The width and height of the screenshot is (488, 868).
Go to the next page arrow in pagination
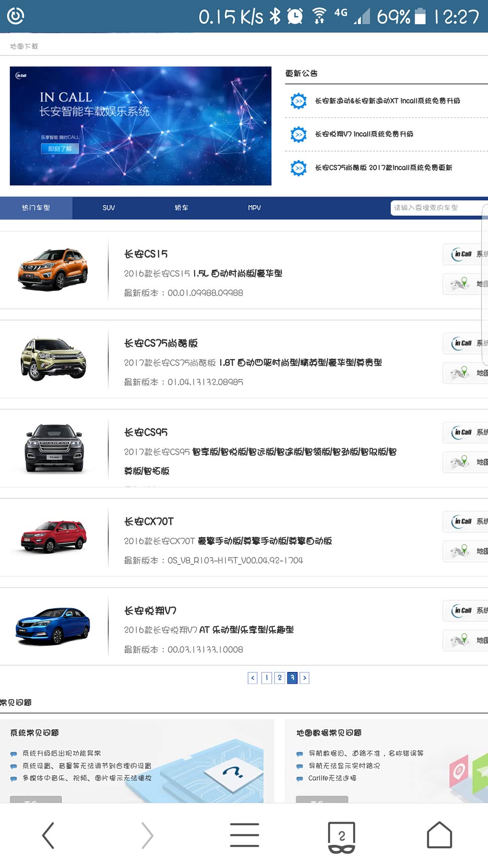(304, 678)
